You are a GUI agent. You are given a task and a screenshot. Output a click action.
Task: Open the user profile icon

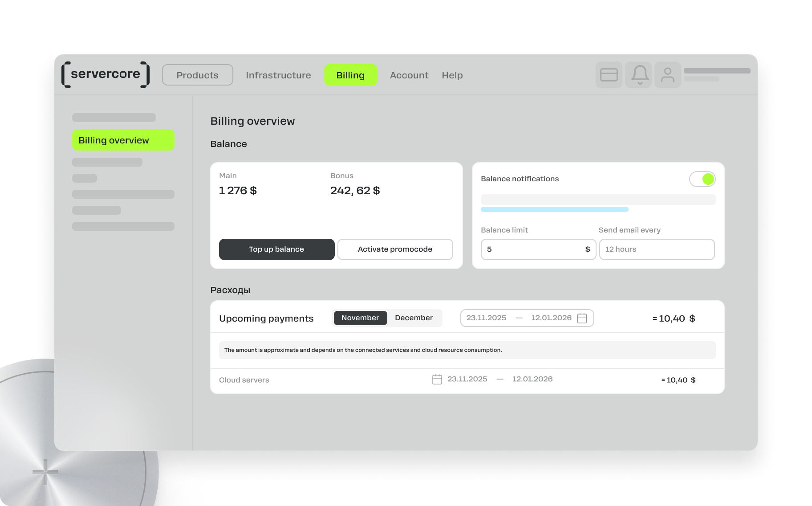pos(667,75)
